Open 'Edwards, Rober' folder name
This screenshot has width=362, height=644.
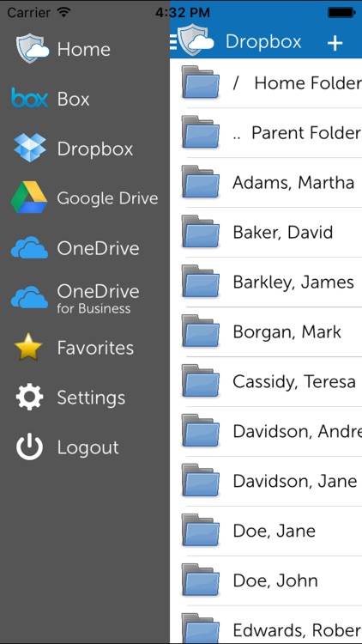point(297,630)
